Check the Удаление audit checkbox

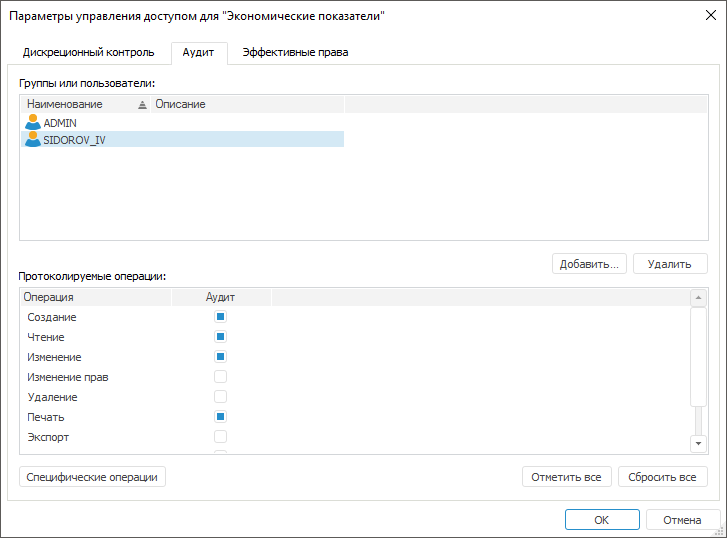point(221,397)
